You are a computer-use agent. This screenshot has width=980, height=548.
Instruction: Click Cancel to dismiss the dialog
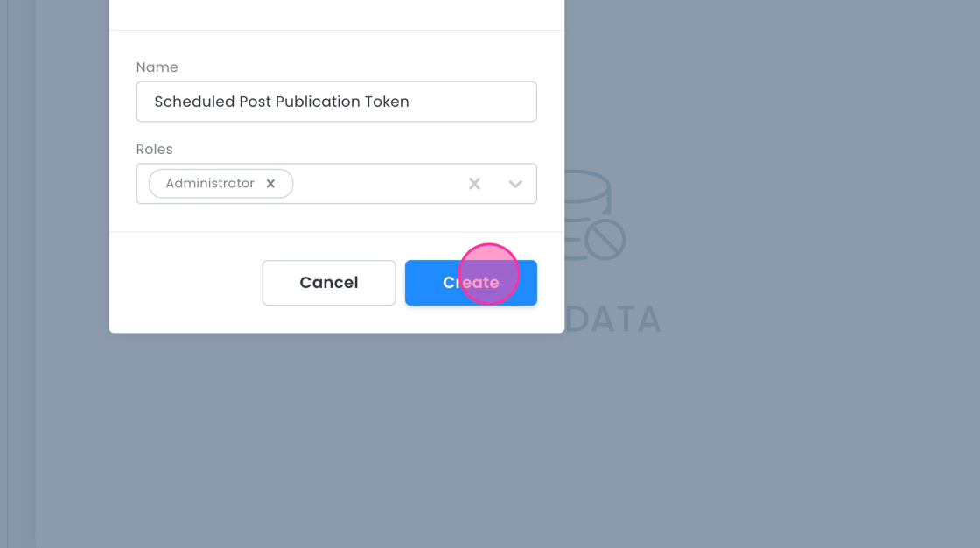coord(328,282)
